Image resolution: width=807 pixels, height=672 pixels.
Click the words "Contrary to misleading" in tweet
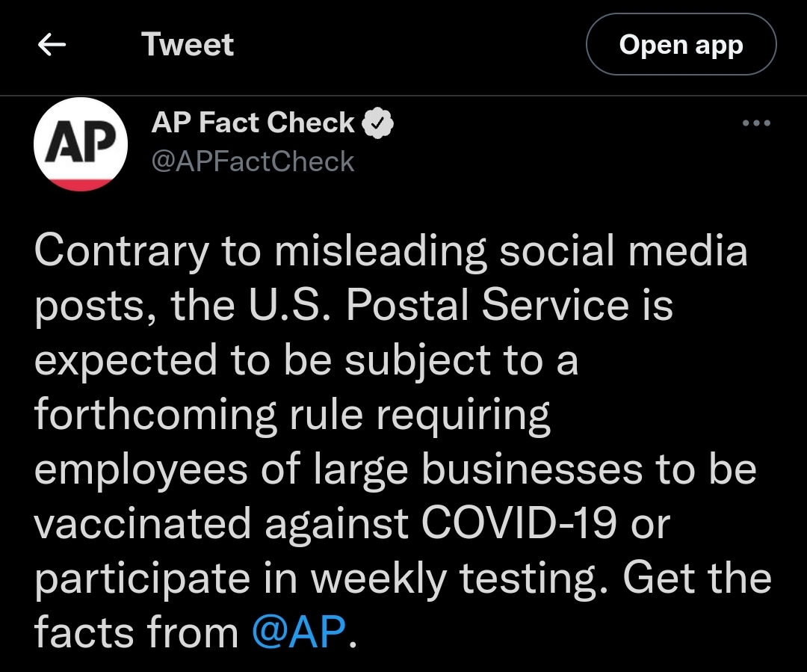coord(260,252)
